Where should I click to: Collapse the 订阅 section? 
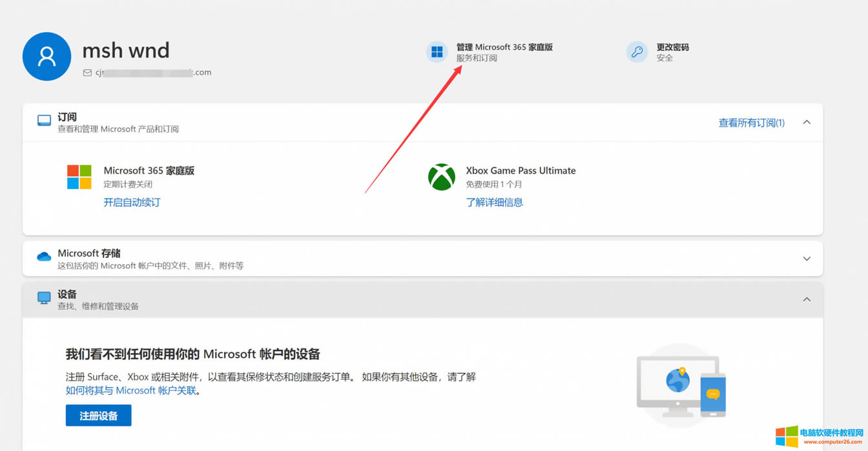point(807,121)
